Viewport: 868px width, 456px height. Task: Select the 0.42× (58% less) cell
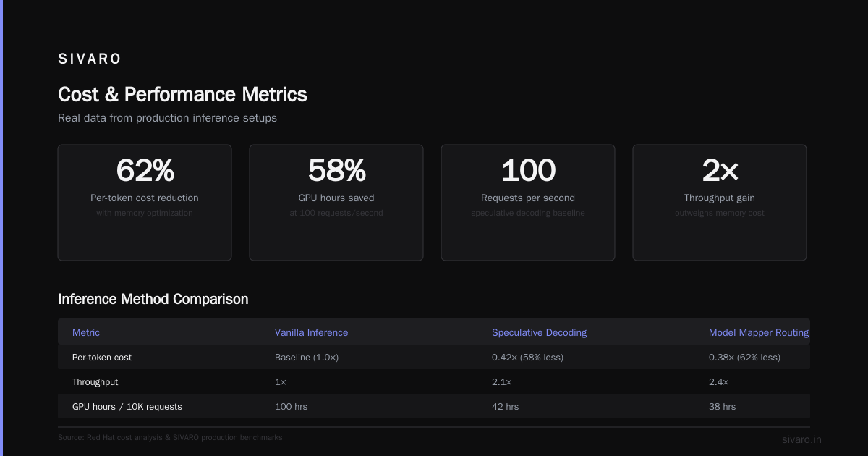click(527, 358)
